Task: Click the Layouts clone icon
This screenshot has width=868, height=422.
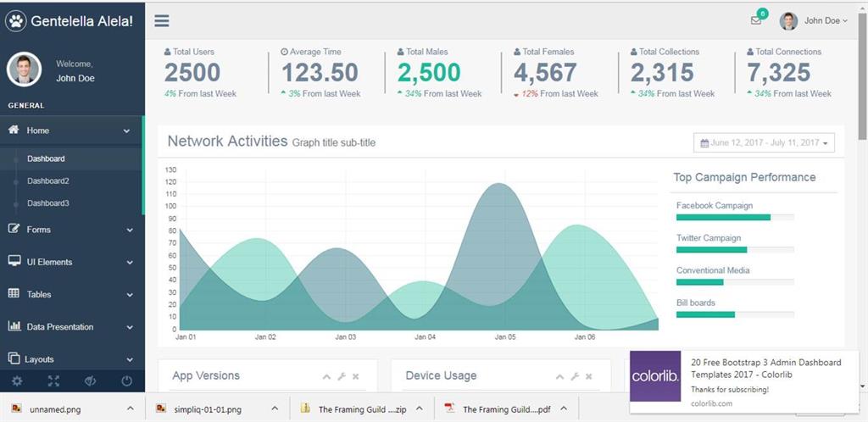Action: pos(14,358)
